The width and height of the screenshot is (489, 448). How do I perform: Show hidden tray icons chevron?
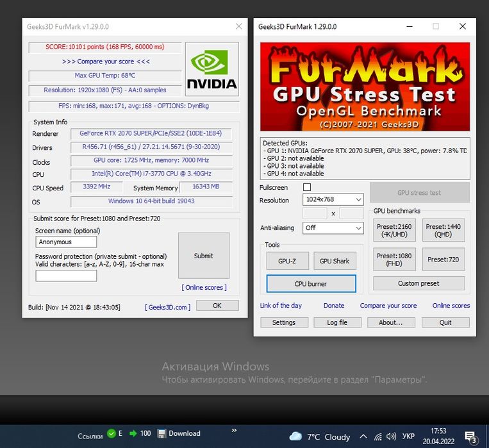pos(363,436)
